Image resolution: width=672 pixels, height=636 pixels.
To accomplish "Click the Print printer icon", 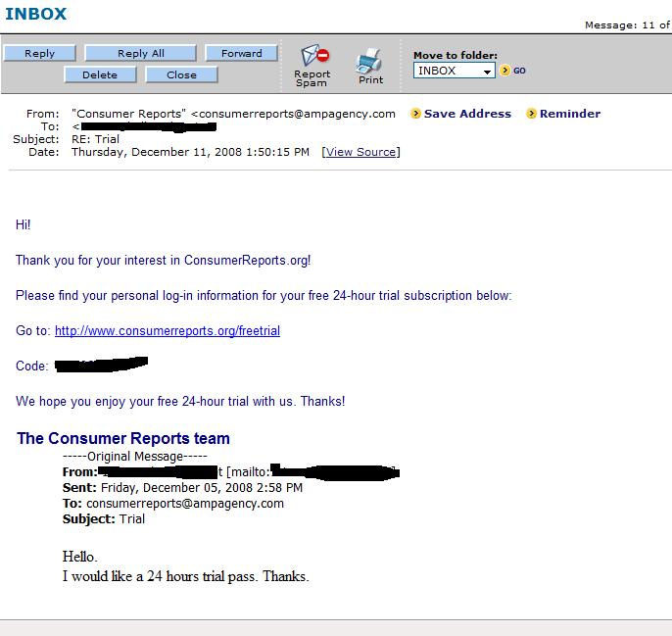I will tap(368, 61).
